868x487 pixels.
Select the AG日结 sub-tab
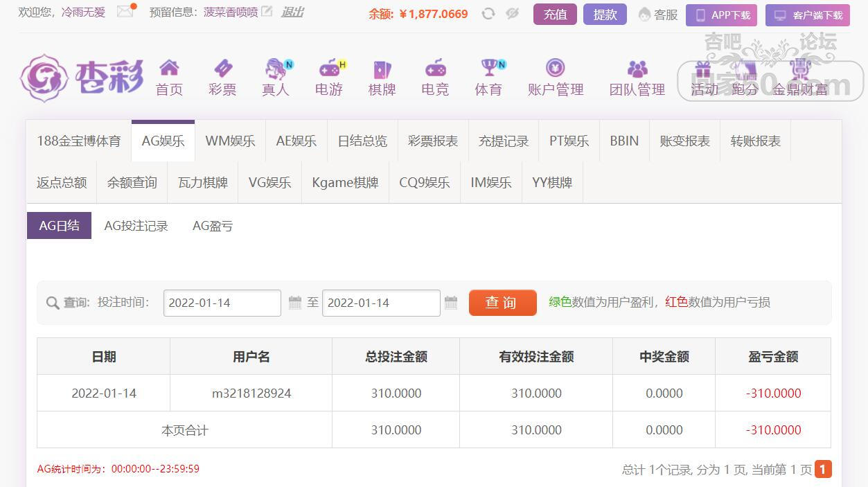coord(59,226)
